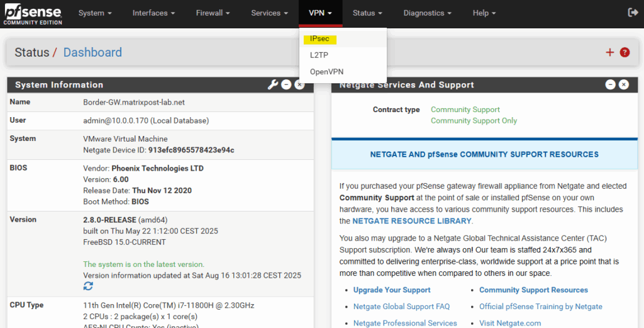Open the System dropdown menu
This screenshot has width=644, height=328.
95,13
